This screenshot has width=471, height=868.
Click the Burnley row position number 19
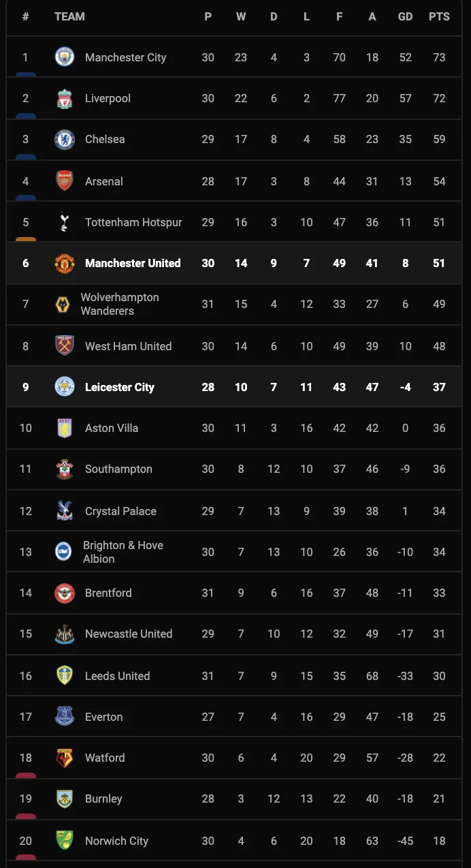click(x=26, y=799)
